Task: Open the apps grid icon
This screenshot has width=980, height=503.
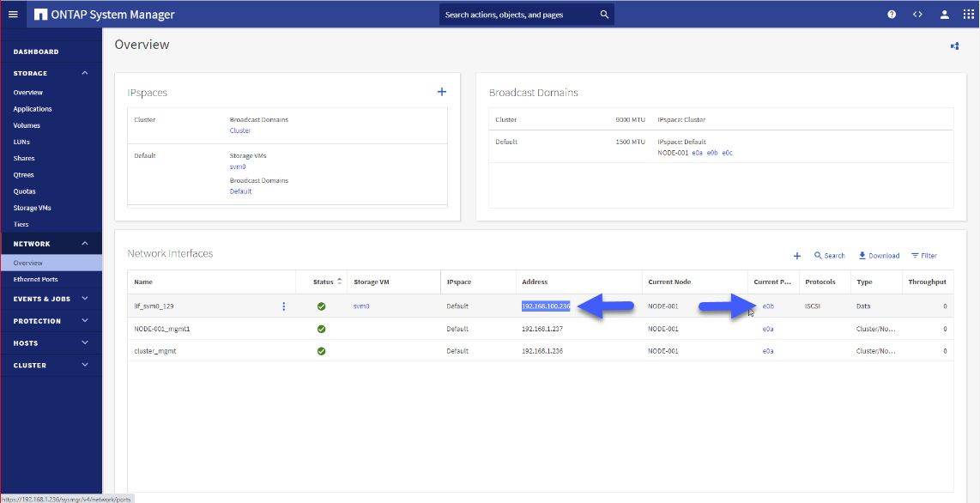Action: pos(968,15)
